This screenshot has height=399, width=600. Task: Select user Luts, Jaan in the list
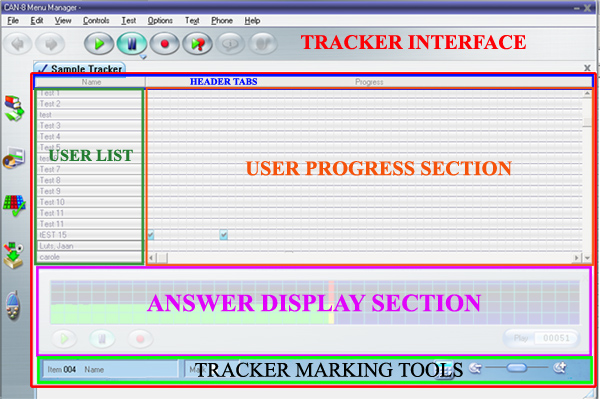[90, 246]
